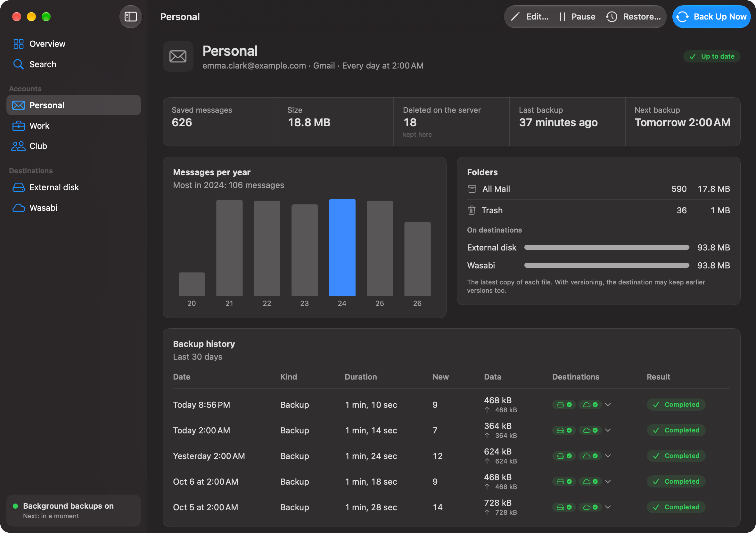Image resolution: width=756 pixels, height=533 pixels.
Task: Click the Size 18.8 MB stat
Action: [x=336, y=122]
